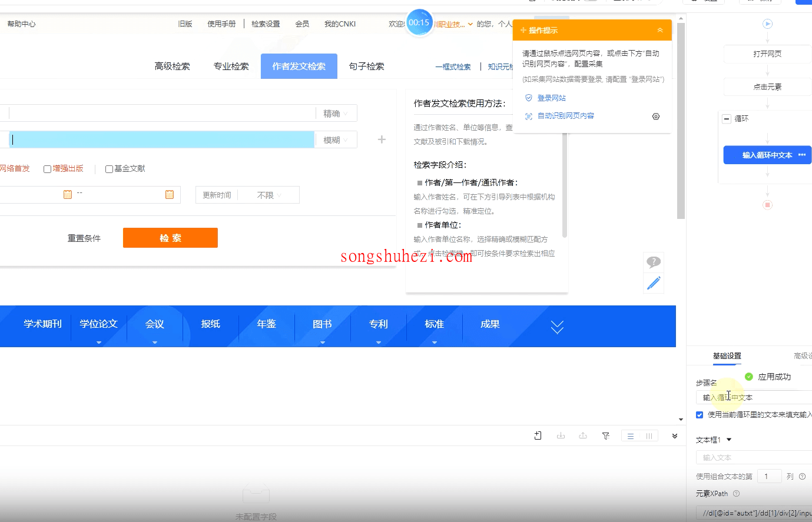Open the three-dot menu on 输入循环中文本 step
Viewport: 812px width, 522px height.
(x=802, y=155)
